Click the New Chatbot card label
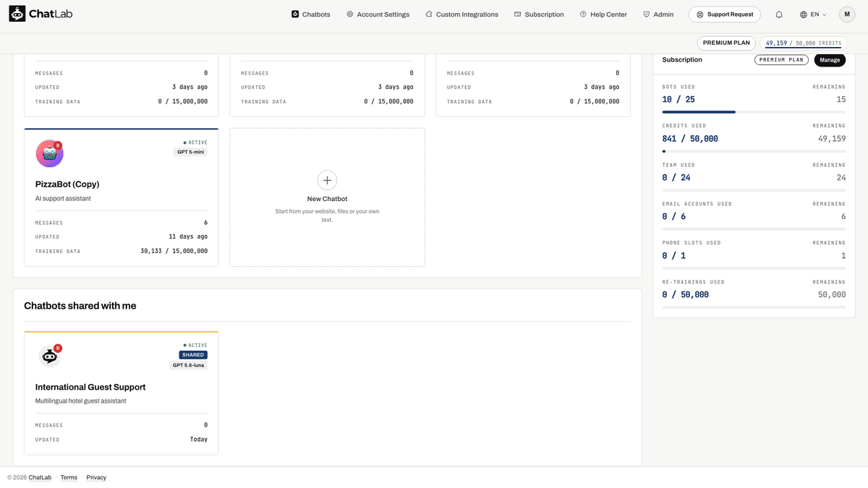 click(x=327, y=199)
